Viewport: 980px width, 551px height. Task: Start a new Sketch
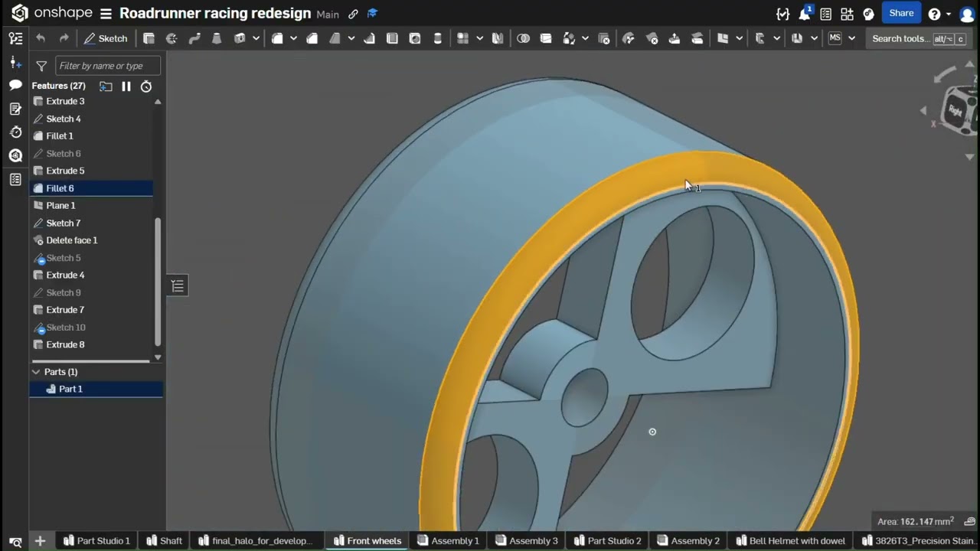[106, 38]
